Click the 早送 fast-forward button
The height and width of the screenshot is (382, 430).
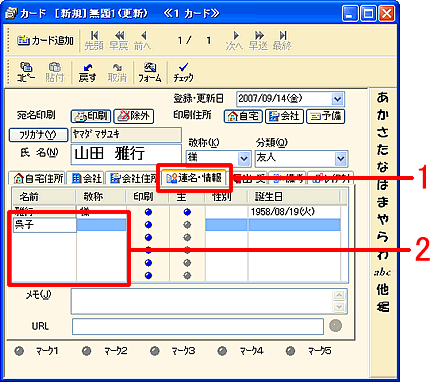click(258, 41)
